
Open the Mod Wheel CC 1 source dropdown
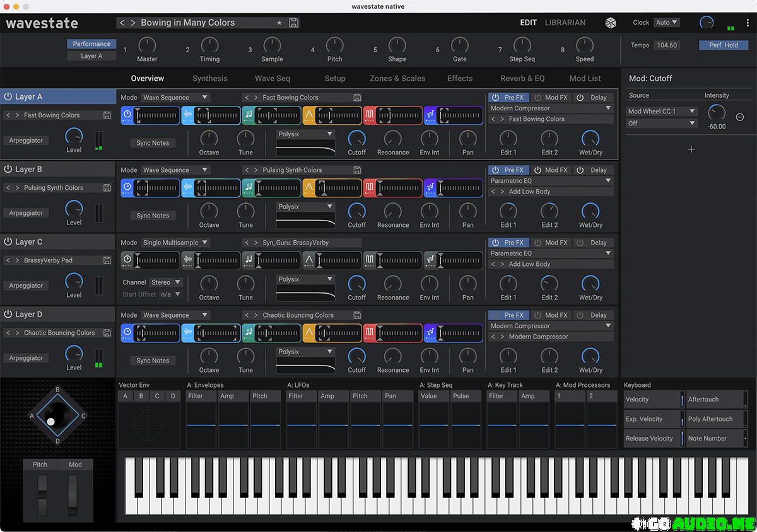(x=661, y=112)
